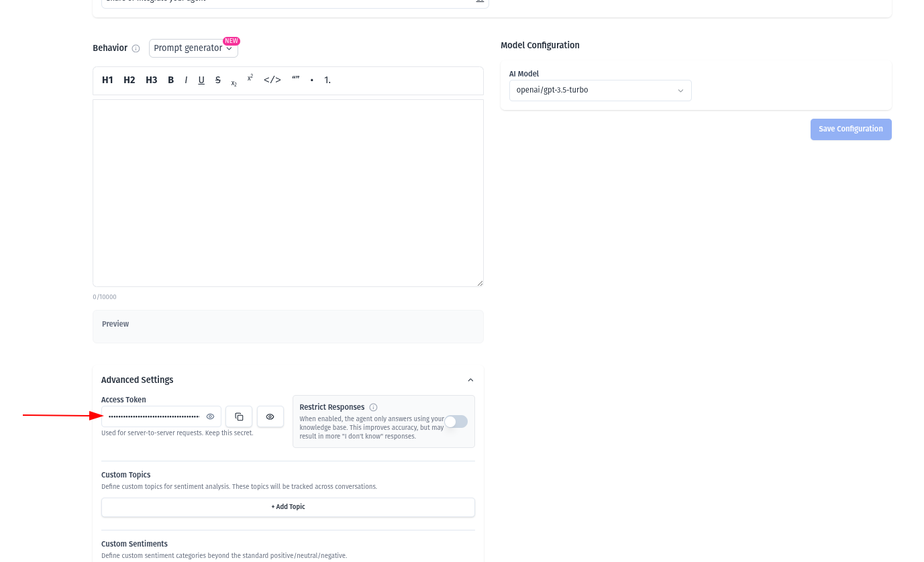Reveal token with eye icon inside field
Viewport: 924px width, 562px height.
pyautogui.click(x=210, y=416)
